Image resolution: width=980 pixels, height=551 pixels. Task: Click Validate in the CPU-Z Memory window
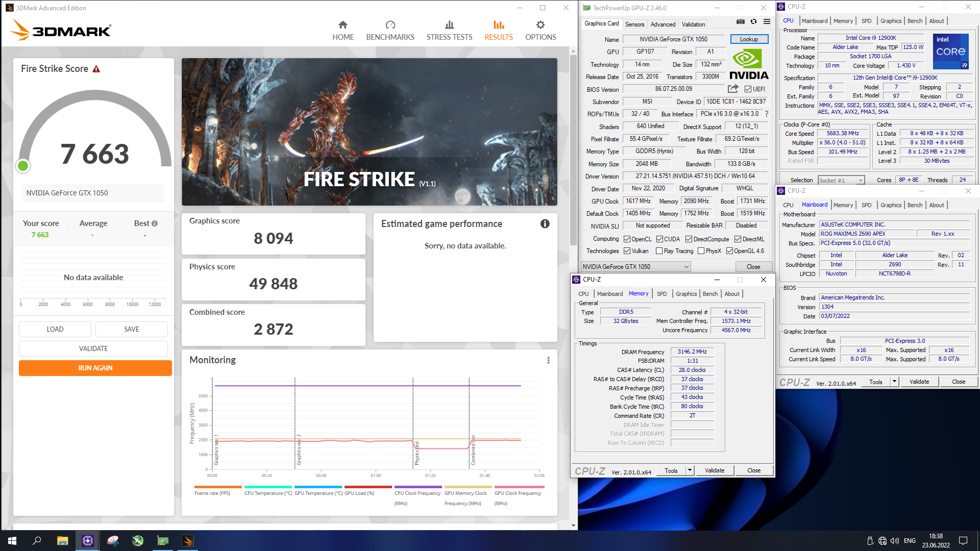pos(715,470)
